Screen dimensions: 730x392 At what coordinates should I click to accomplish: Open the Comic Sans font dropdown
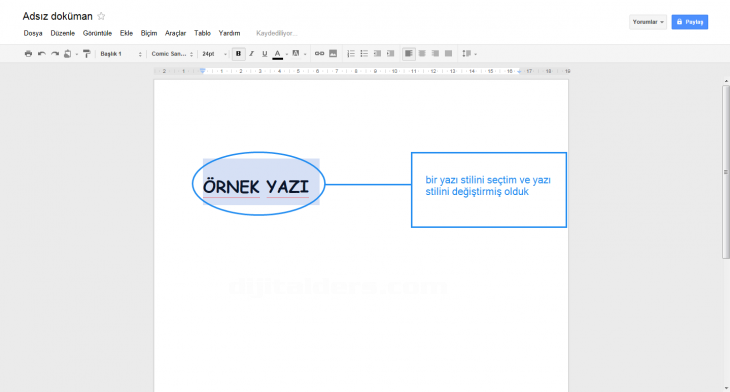pos(172,54)
